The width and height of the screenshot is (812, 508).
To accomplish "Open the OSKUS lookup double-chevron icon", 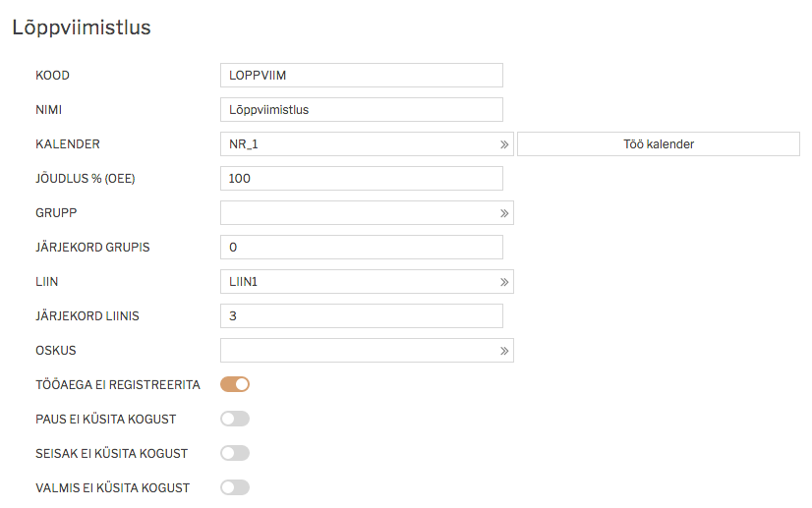I will 504,351.
